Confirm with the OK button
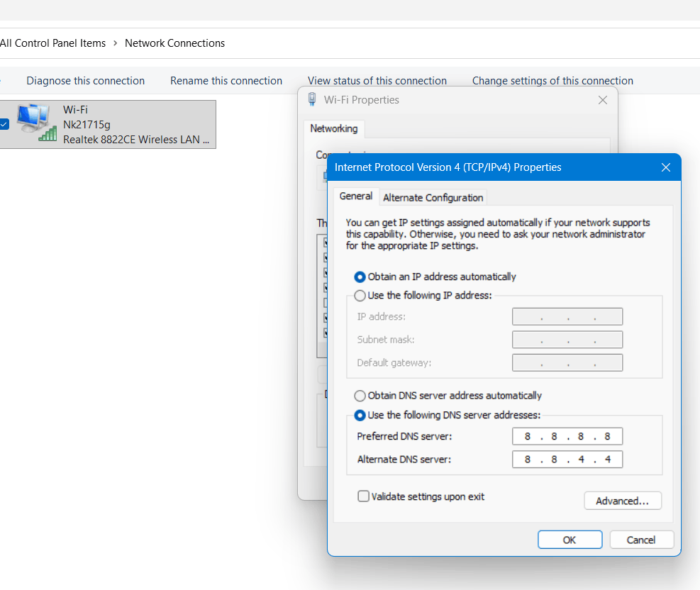The image size is (700, 590). (570, 540)
